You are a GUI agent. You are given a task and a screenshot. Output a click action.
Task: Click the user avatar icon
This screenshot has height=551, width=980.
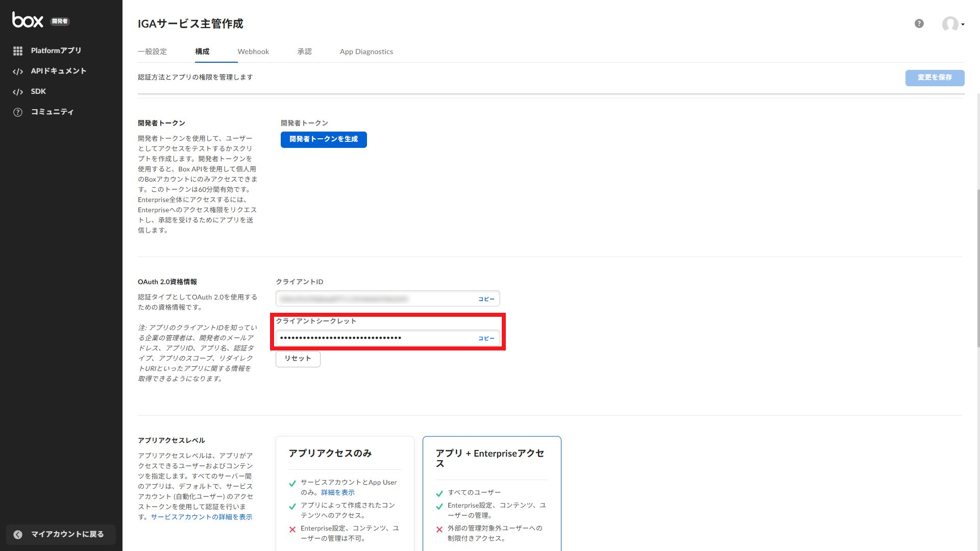pyautogui.click(x=949, y=23)
